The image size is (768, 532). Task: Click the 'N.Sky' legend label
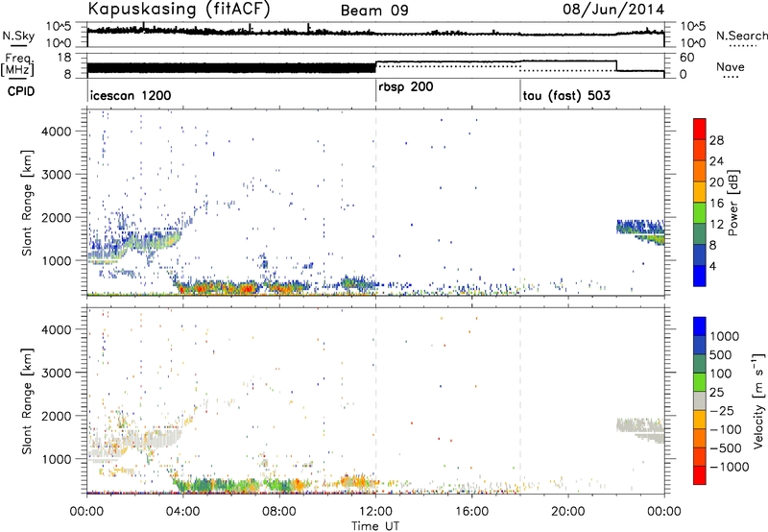pyautogui.click(x=18, y=36)
